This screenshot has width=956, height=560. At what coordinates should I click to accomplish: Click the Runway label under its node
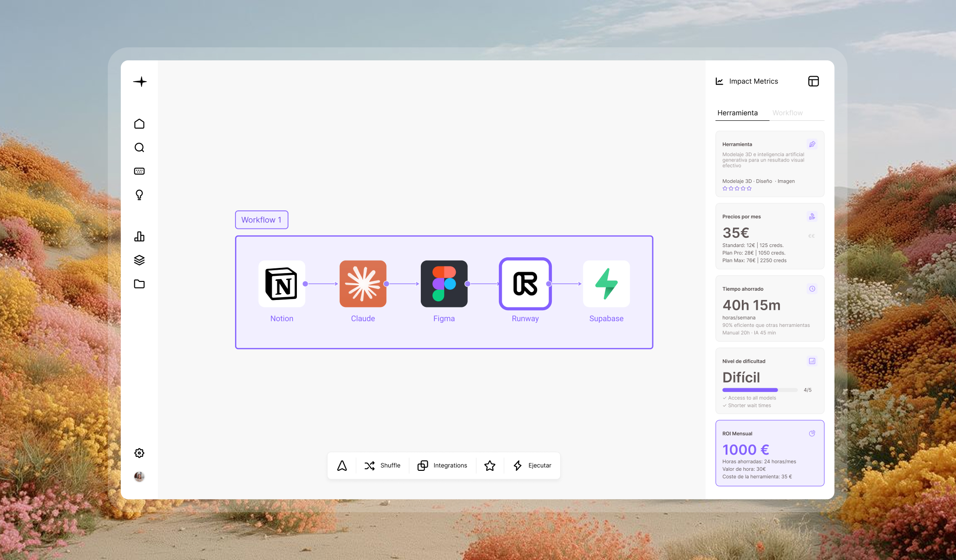click(x=525, y=319)
